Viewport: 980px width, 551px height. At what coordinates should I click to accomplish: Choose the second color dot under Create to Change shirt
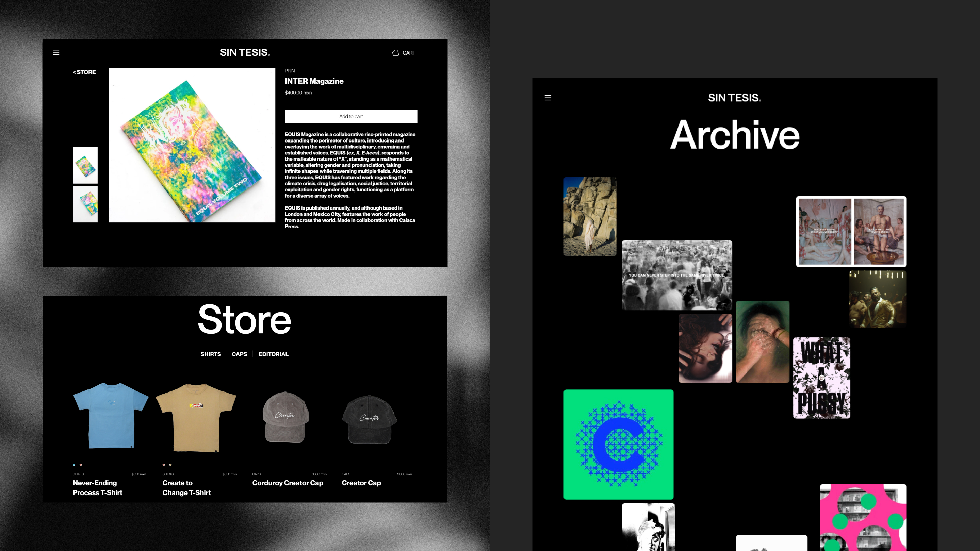pyautogui.click(x=170, y=465)
